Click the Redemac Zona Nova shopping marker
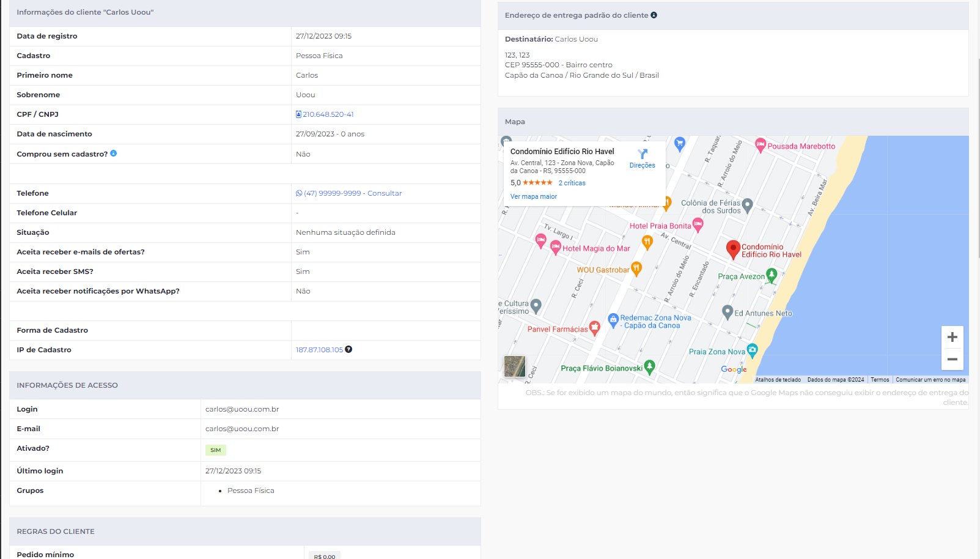 tap(613, 320)
